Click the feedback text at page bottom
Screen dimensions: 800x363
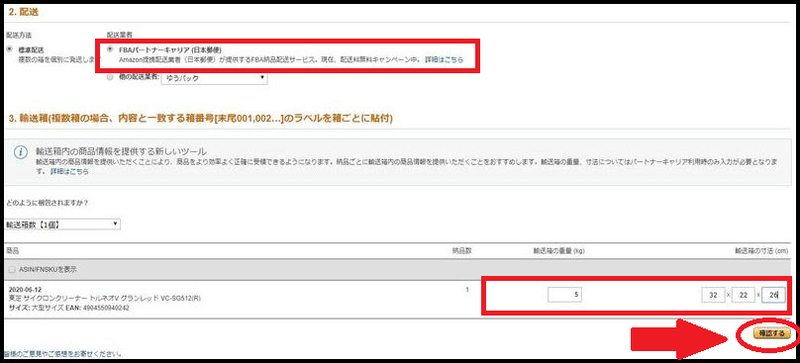(x=63, y=353)
